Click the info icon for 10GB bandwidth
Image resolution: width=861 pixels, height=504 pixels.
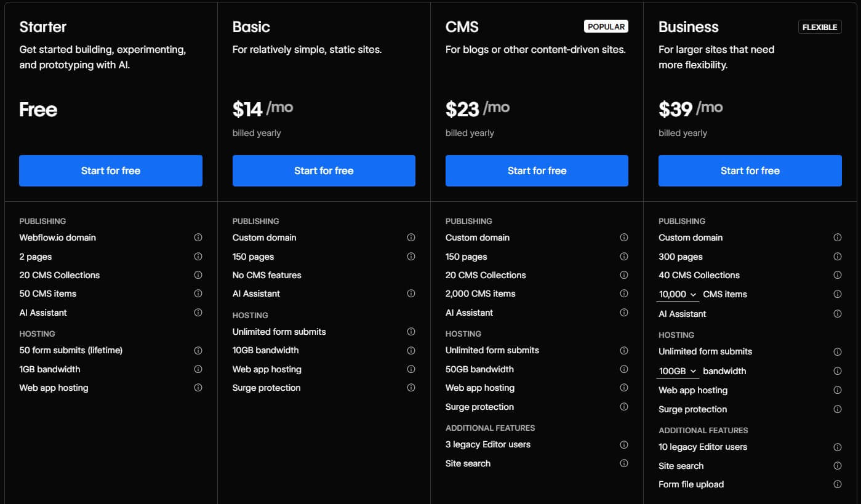point(411,350)
